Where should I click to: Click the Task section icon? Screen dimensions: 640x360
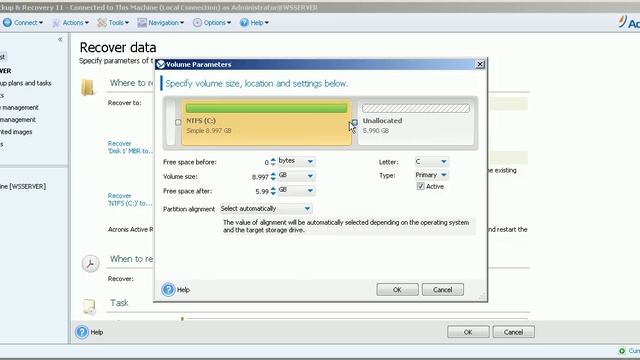tap(89, 307)
